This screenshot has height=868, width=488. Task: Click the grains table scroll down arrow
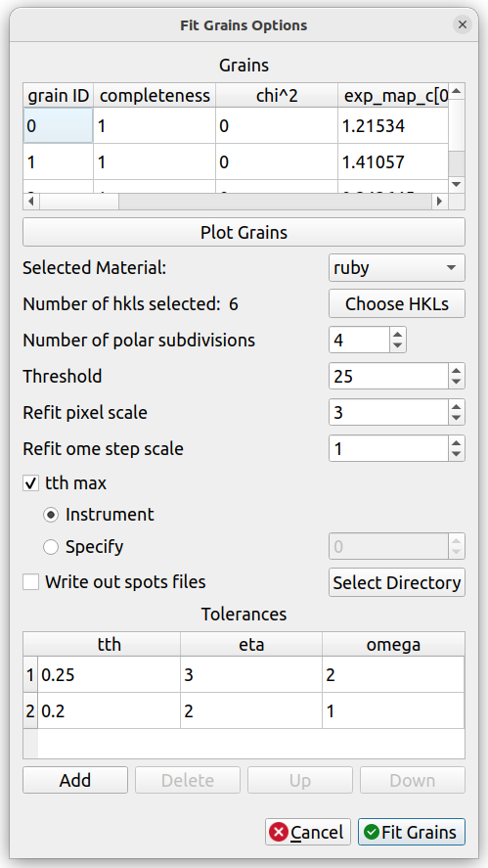tap(457, 184)
